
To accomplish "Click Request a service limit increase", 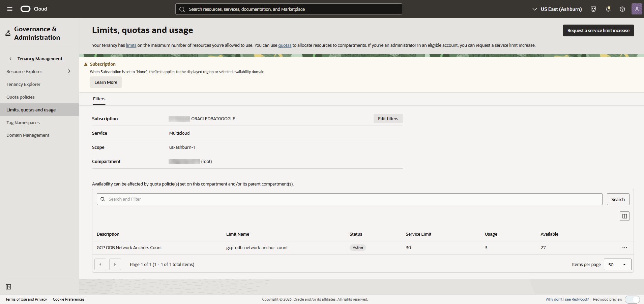I will (598, 30).
